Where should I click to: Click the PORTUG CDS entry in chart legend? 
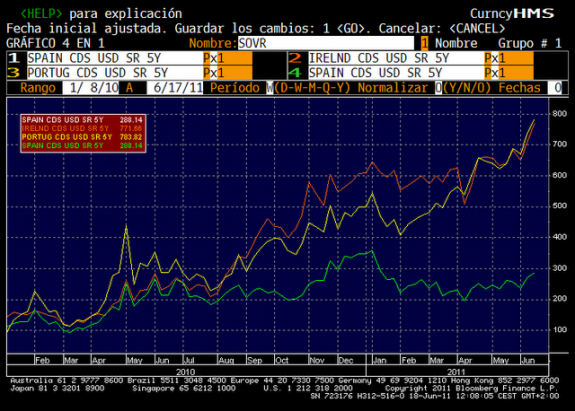pyautogui.click(x=83, y=137)
